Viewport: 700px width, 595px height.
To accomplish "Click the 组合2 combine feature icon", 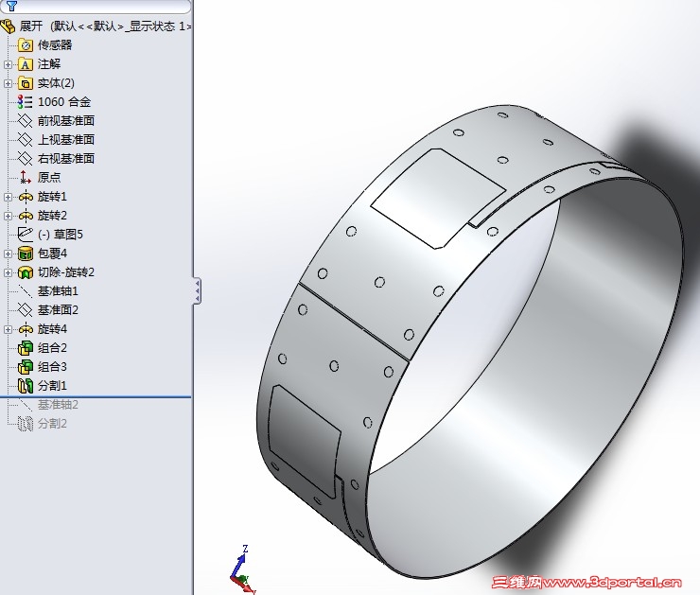I will [x=26, y=348].
